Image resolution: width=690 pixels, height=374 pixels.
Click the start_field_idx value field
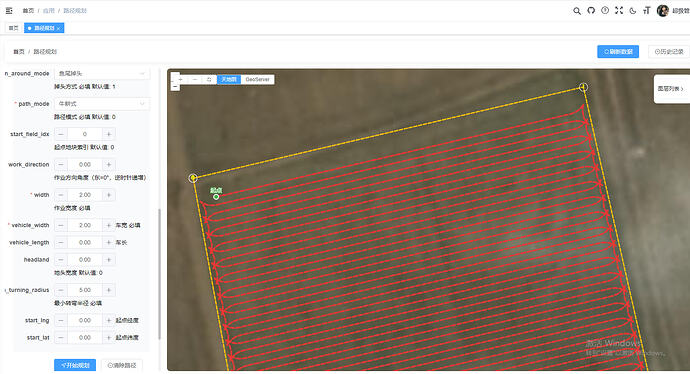click(x=85, y=134)
